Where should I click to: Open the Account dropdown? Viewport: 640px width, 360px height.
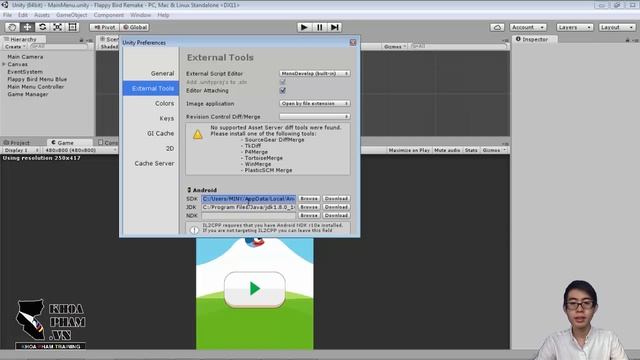click(528, 27)
